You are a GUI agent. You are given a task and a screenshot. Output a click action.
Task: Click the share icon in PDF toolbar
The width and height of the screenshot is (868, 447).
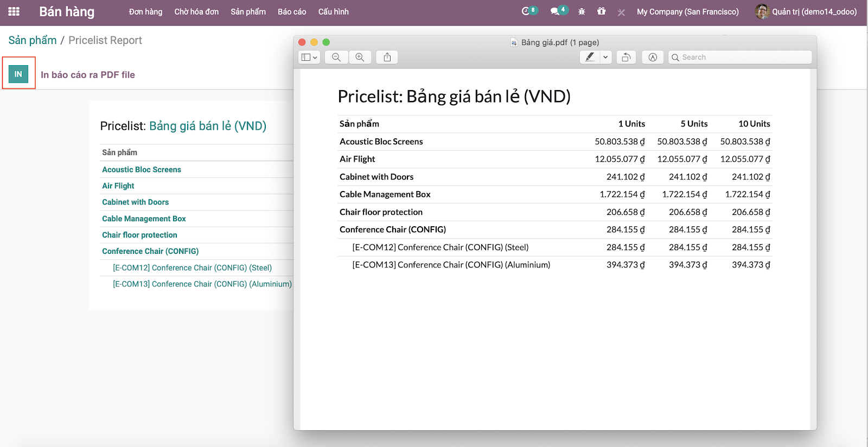[x=387, y=58]
